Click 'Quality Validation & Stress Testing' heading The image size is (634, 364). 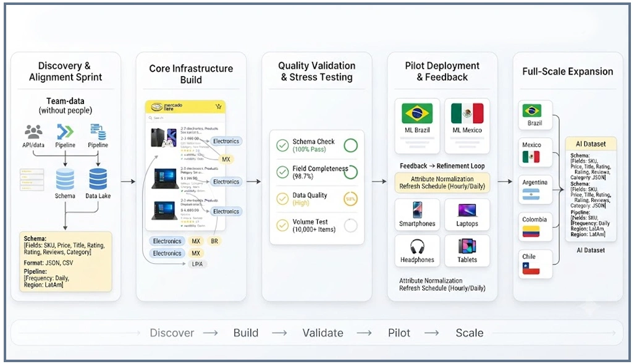(316, 71)
